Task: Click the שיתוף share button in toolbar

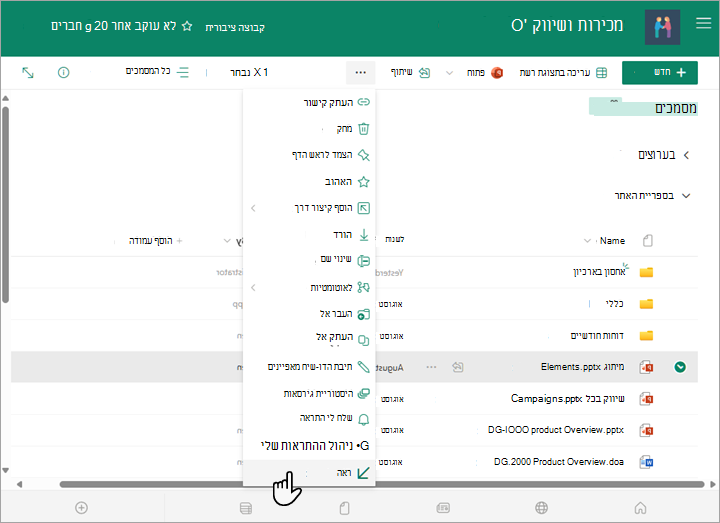Action: (x=410, y=73)
